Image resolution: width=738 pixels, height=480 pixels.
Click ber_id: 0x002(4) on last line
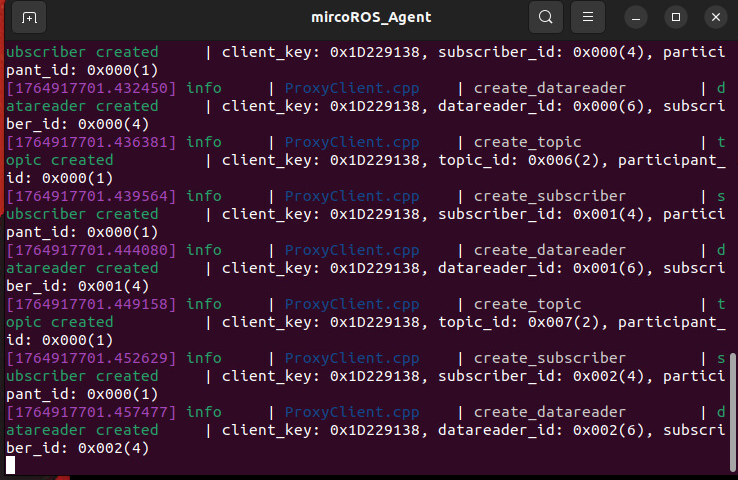pos(78,448)
